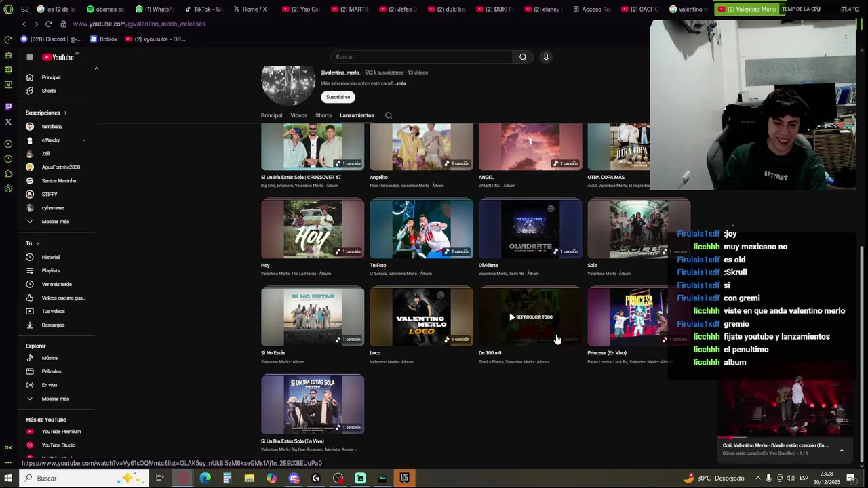Open Opera sidebar extensions icon

coord(8,174)
